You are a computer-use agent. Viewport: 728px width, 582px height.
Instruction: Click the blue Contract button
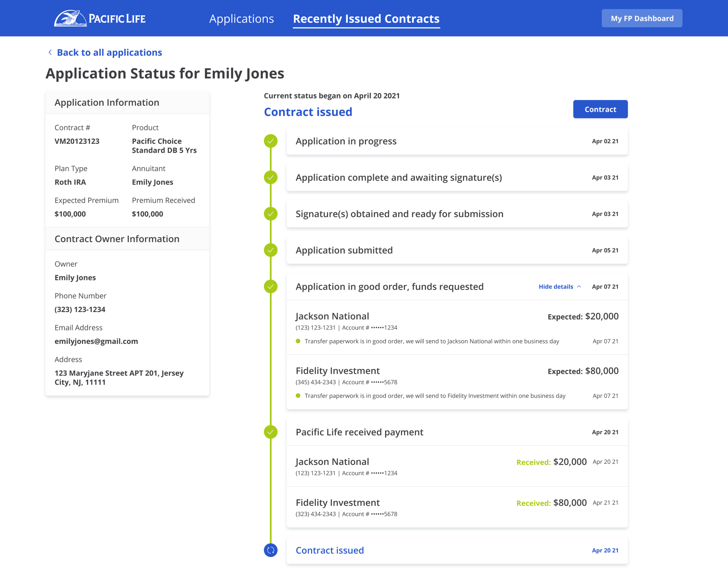(600, 109)
